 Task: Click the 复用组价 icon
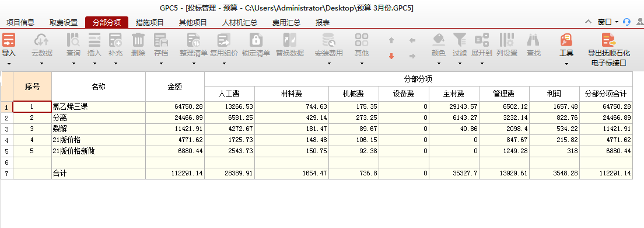coord(224,40)
